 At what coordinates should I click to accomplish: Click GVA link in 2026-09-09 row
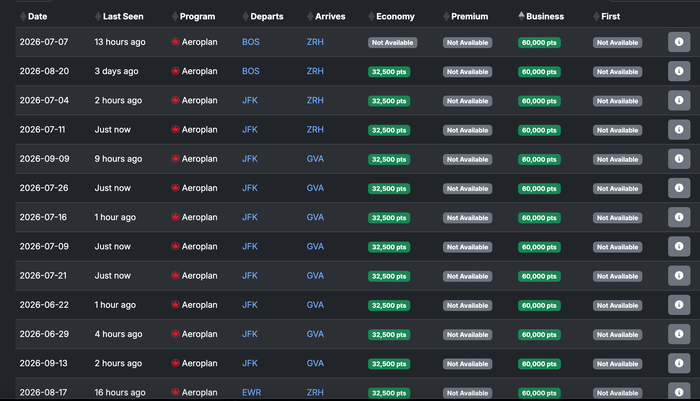(x=315, y=159)
